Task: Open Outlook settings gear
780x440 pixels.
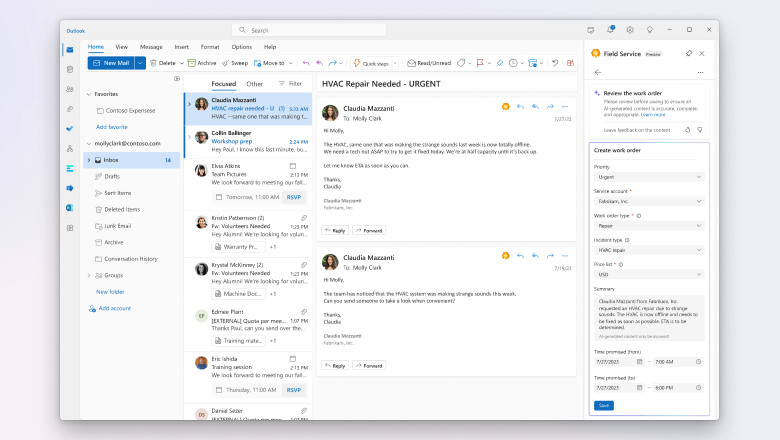Action: click(631, 30)
